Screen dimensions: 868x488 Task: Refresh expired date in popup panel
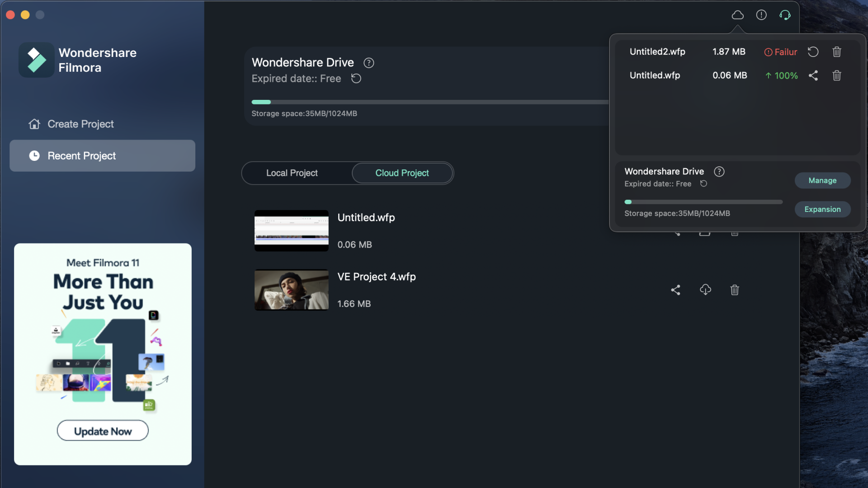(703, 183)
